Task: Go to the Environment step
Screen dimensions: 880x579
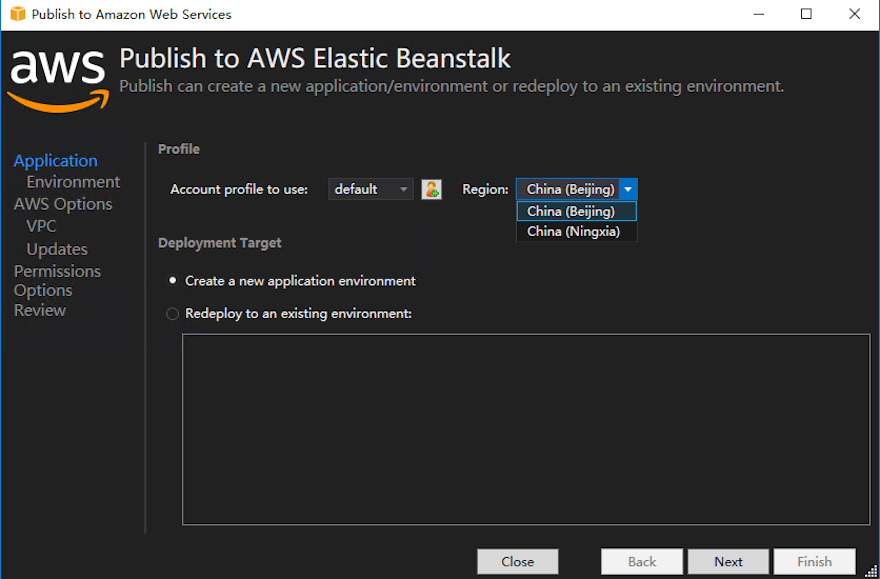Action: point(73,182)
